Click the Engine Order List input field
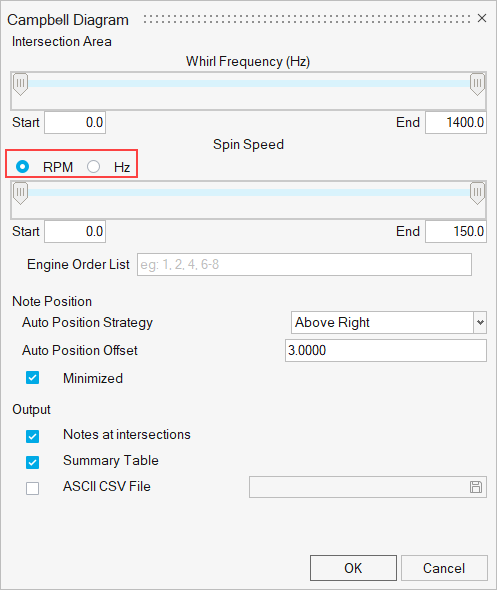This screenshot has width=497, height=590. (x=304, y=265)
